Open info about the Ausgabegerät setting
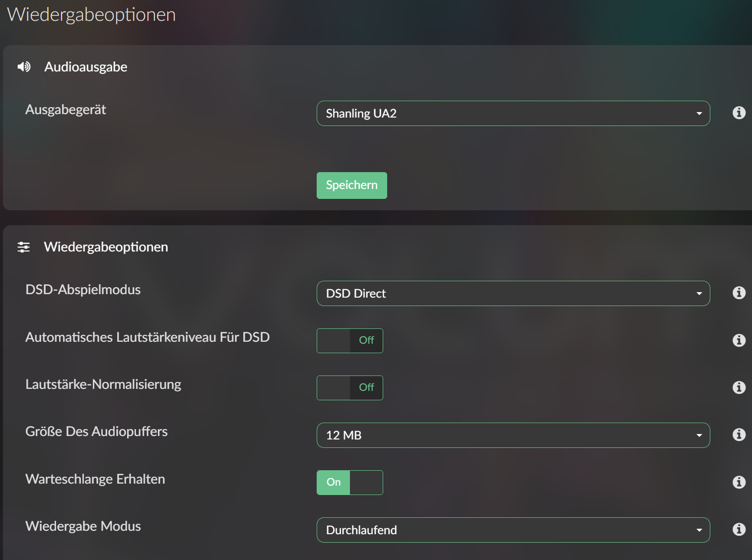This screenshot has width=752, height=560. [739, 113]
